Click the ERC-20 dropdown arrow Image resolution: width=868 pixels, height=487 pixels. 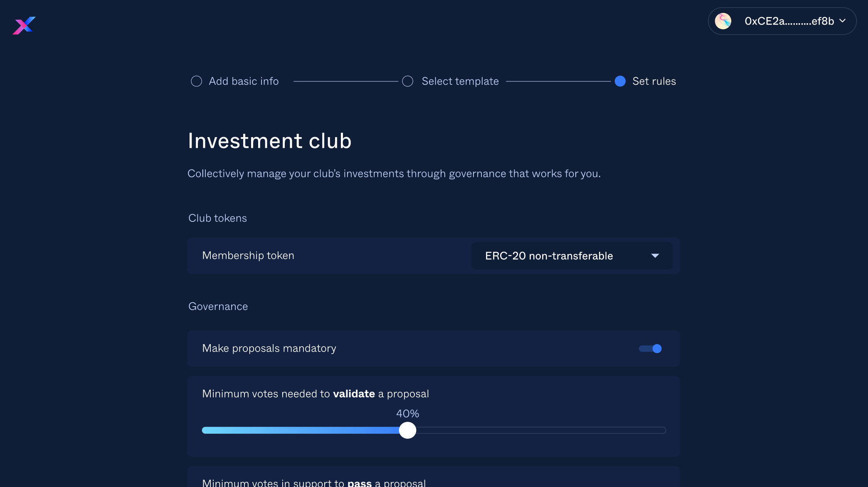[x=655, y=256]
